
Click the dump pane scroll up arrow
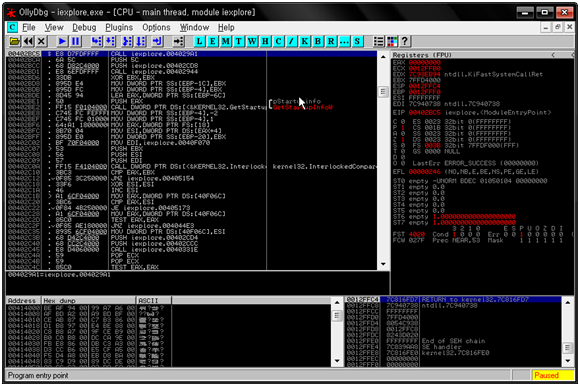tap(337, 302)
